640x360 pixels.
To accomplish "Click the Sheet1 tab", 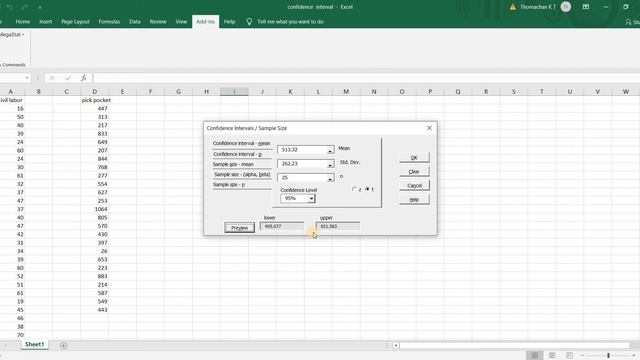I will coord(34,344).
